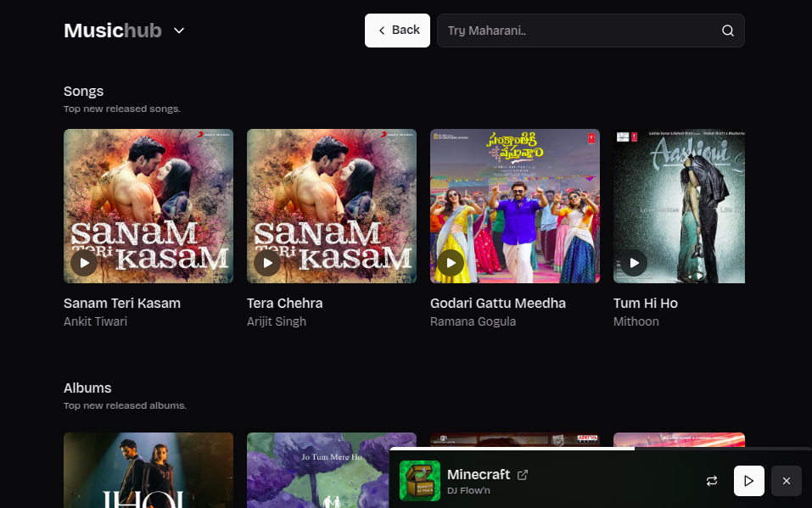The width and height of the screenshot is (812, 508).
Task: Play Tera Chehra via cover play icon
Action: pos(267,263)
